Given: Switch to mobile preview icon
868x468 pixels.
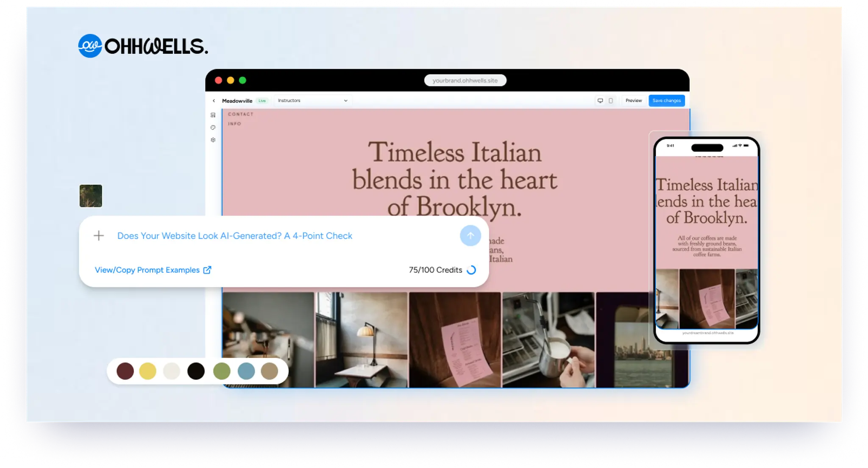Looking at the screenshot, I should click(611, 101).
